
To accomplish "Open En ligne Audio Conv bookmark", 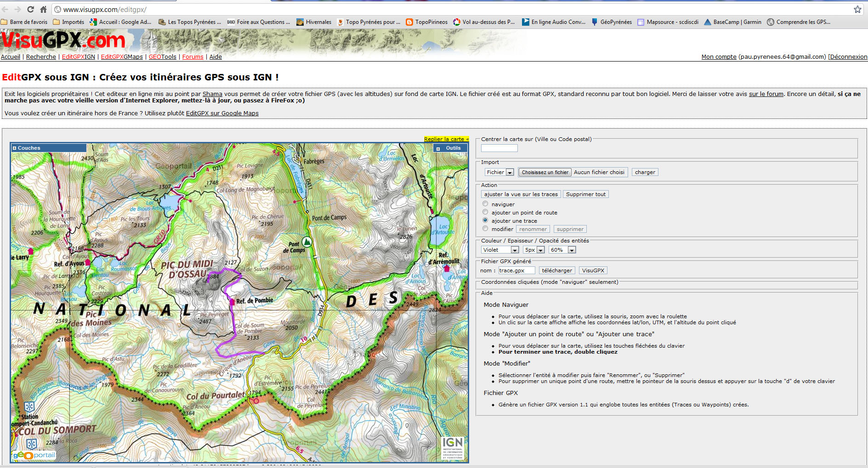I will pos(554,22).
